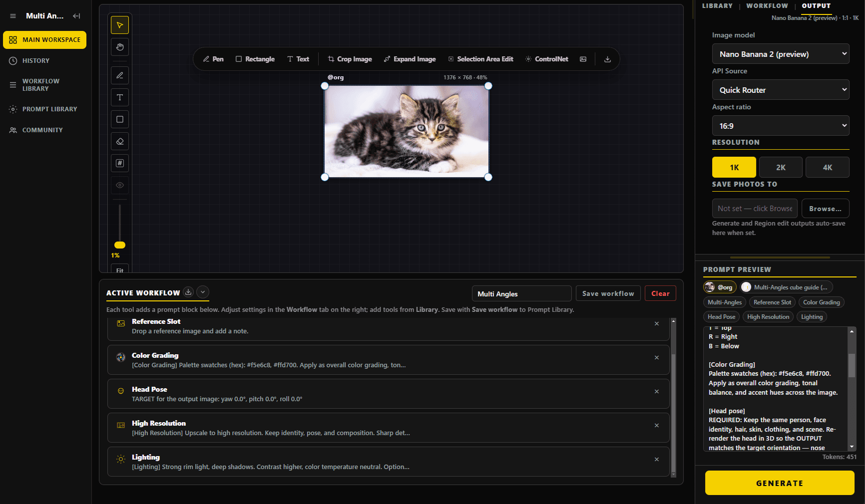The image size is (865, 504).
Task: Switch to the Output tab
Action: (x=816, y=6)
